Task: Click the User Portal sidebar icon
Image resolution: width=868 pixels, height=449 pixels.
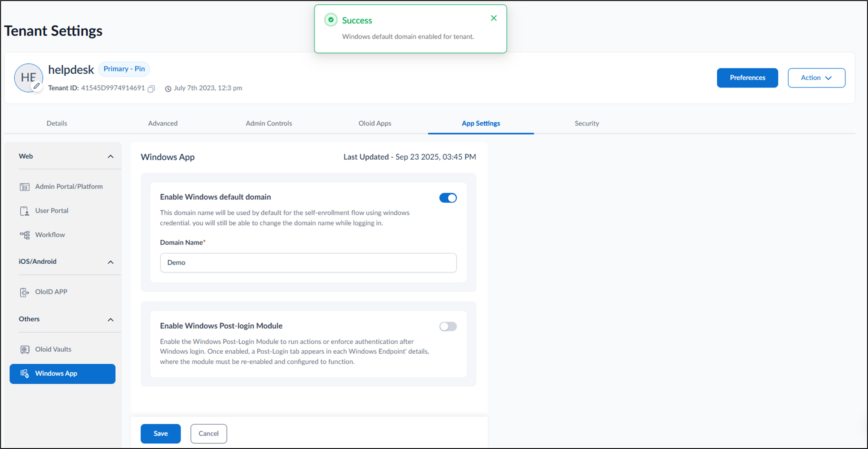Action: 25,211
